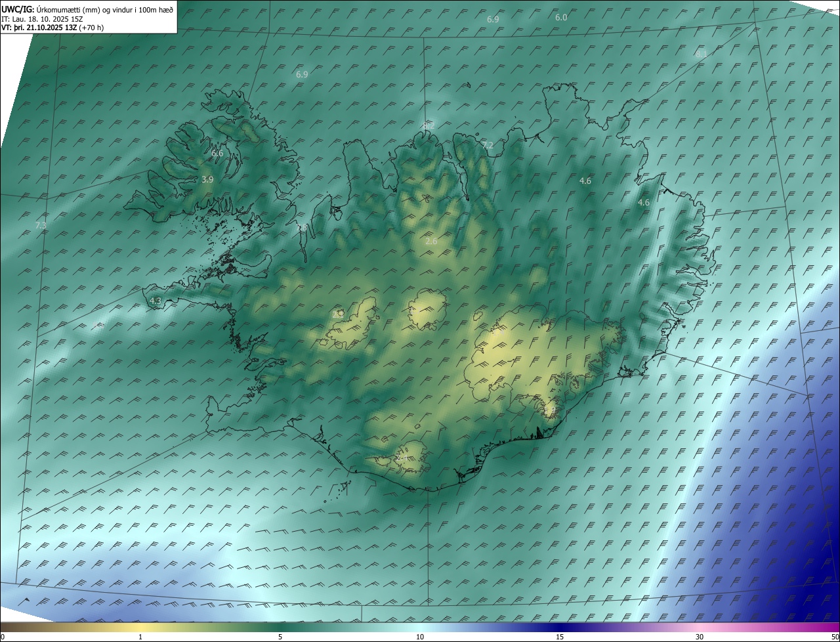Click the colorbar tick label "1"
Screen dimensions: 840x642
(x=140, y=637)
